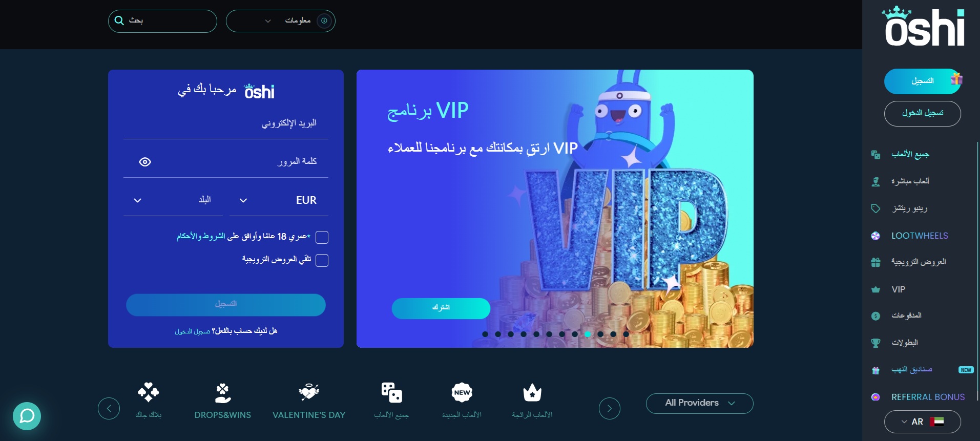Check the age 18 terms agreement checkbox

tap(322, 237)
